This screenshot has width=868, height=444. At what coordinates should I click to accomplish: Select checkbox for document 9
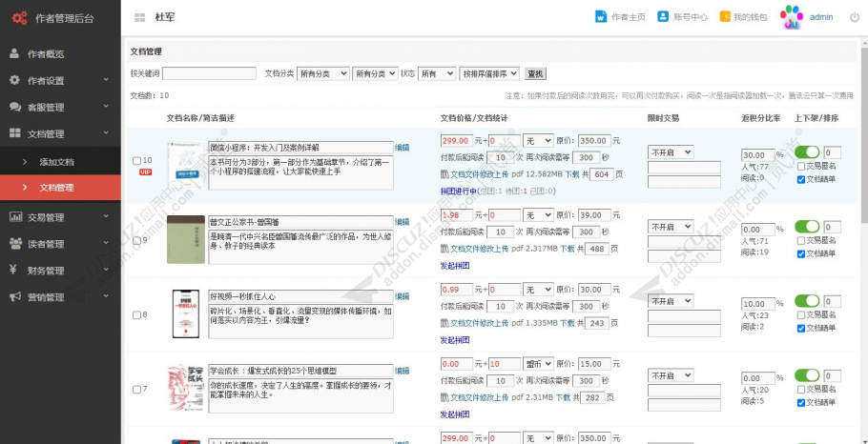tap(136, 240)
